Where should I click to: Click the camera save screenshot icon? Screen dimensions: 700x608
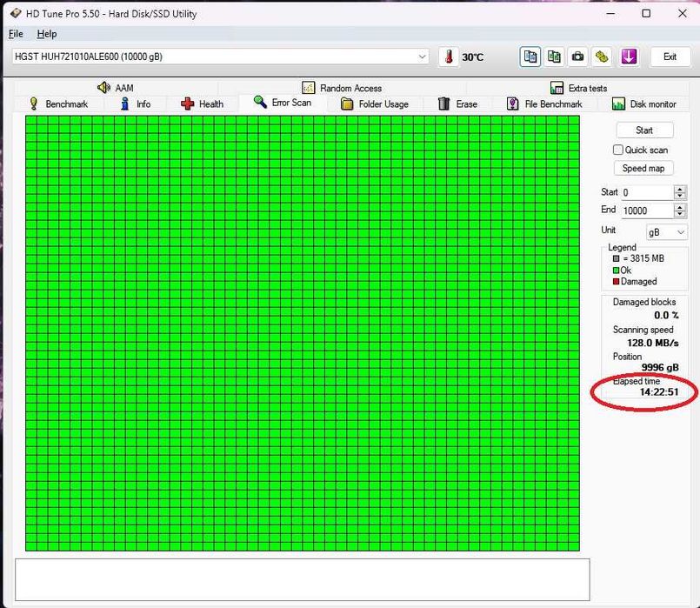pos(577,57)
